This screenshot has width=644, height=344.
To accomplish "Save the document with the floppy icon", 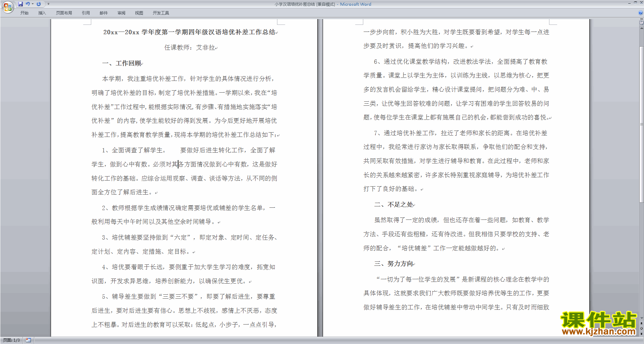I will (x=20, y=4).
